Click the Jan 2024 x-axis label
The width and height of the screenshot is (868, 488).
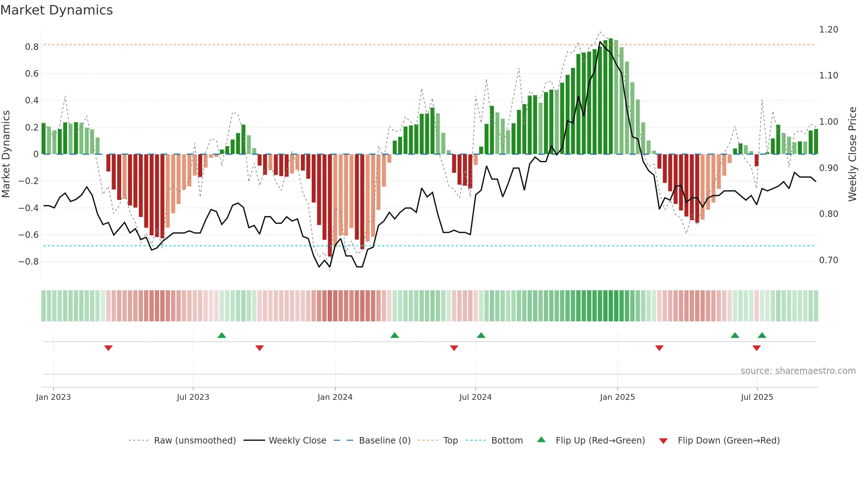point(335,397)
